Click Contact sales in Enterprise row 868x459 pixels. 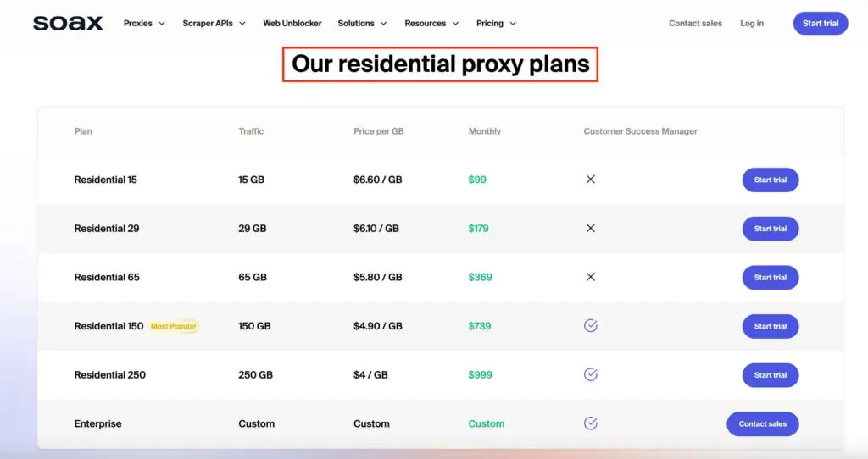coord(762,423)
